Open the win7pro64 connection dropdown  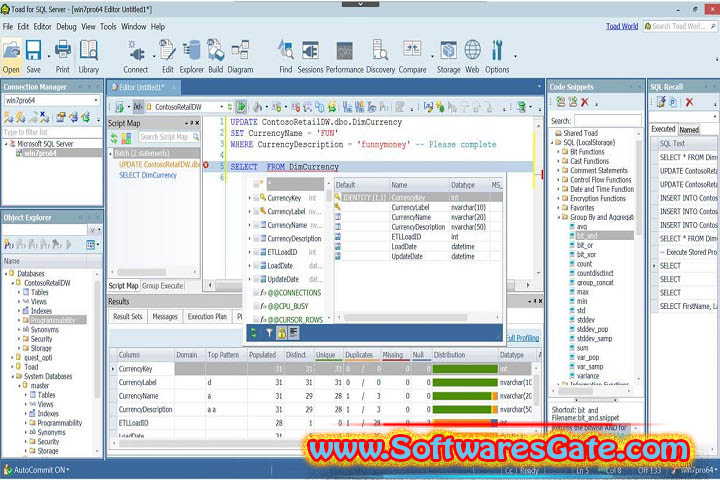(x=96, y=100)
